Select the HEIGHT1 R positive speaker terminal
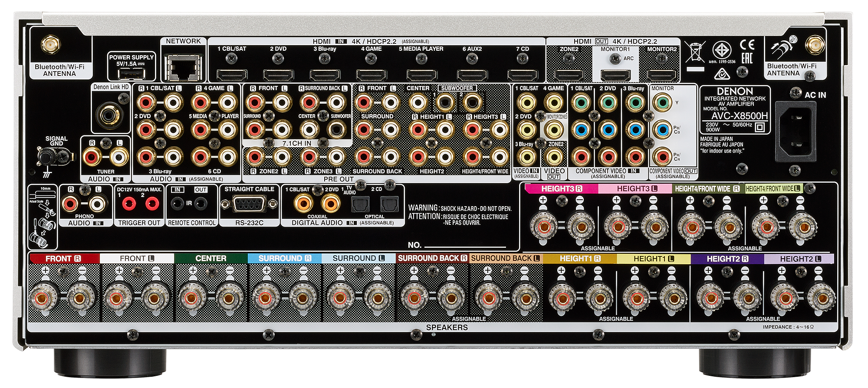This screenshot has width=868, height=388. pyautogui.click(x=562, y=297)
